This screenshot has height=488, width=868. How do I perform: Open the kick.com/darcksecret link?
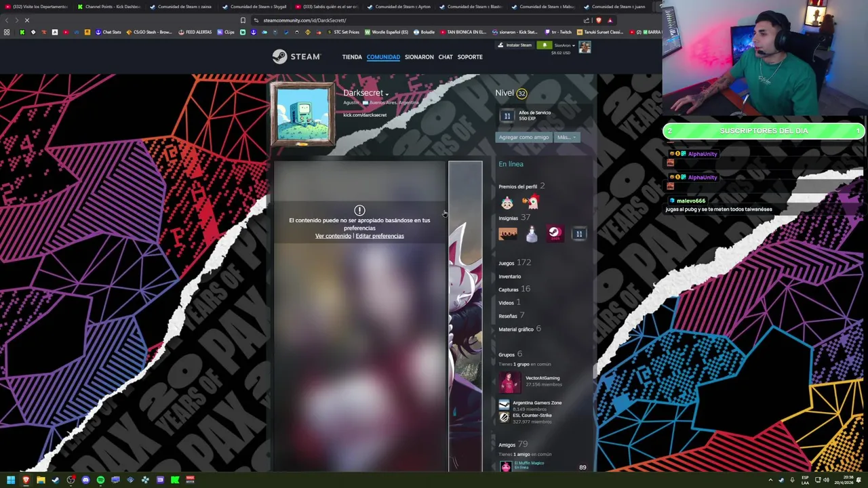[x=365, y=115]
